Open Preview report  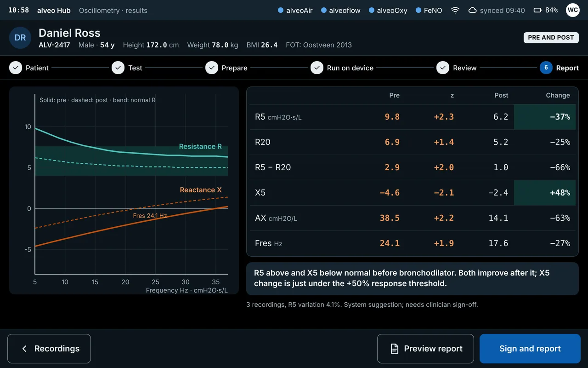(425, 349)
